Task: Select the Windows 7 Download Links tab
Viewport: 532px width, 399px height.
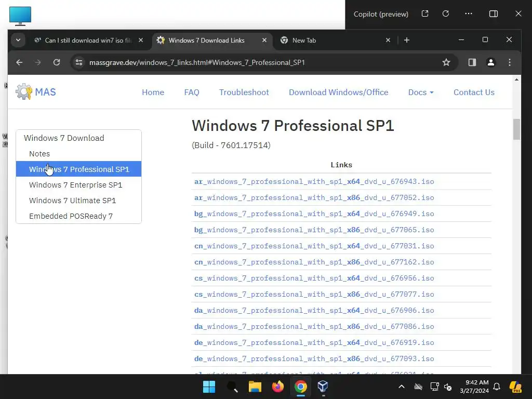Action: pos(212,41)
